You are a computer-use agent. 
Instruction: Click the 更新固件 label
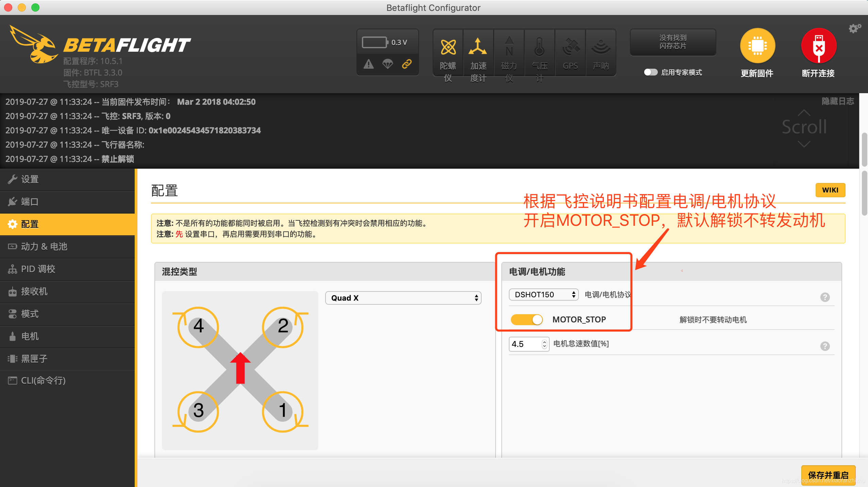coord(757,73)
